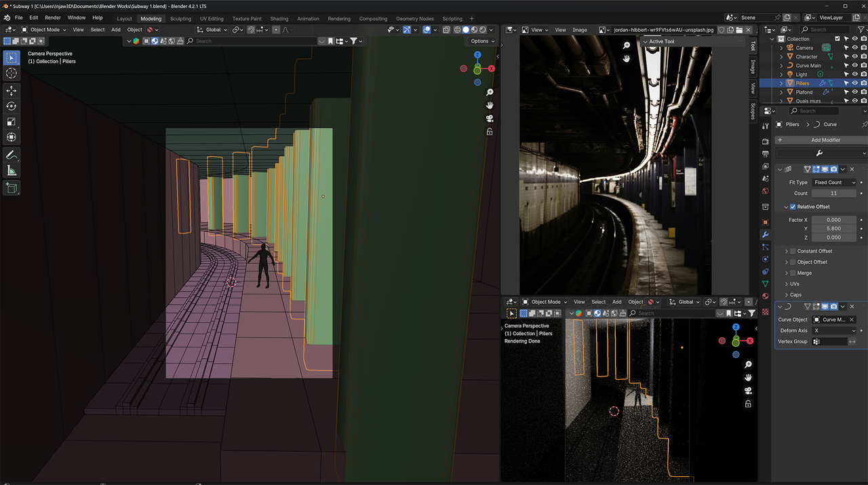Select the Scale tool
Image resolution: width=868 pixels, height=485 pixels.
pos(12,122)
